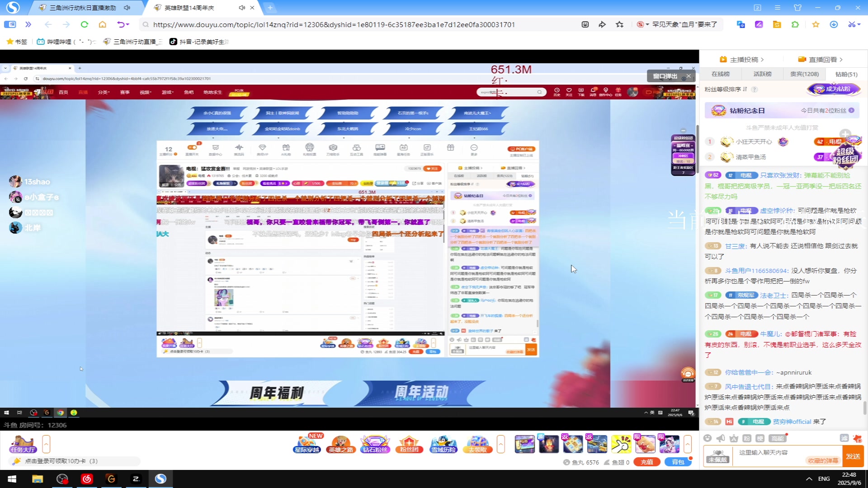
Task: Click the chat input field 这里输入聊天内容
Action: (788, 453)
